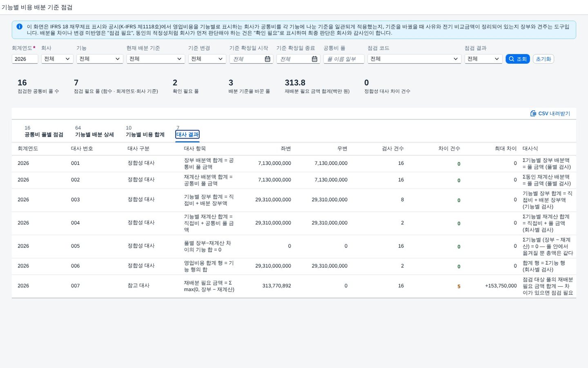Click the info icon in the blue banner

[x=19, y=27]
